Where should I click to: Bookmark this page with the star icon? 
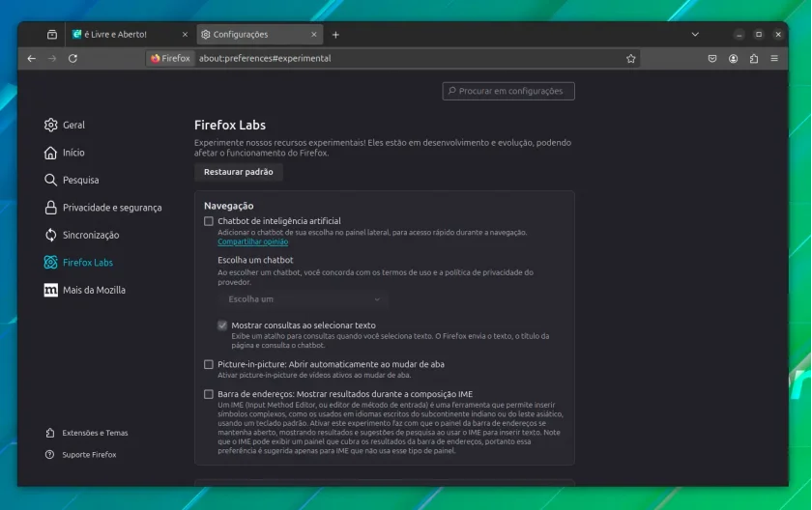click(x=630, y=59)
